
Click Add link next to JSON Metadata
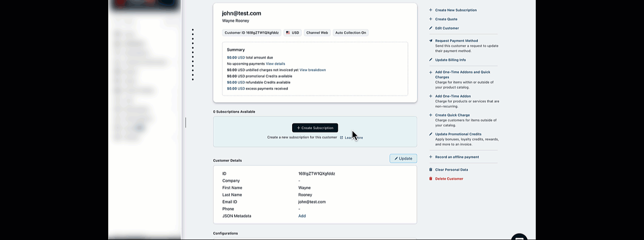coord(302,216)
